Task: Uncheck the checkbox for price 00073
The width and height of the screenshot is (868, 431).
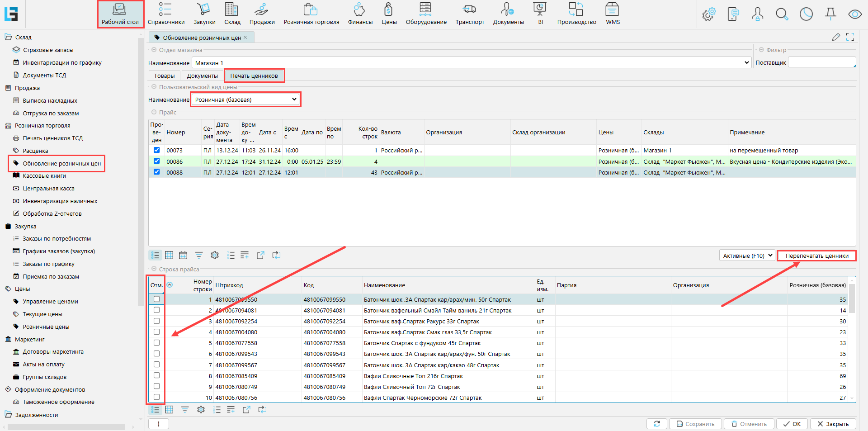Action: tap(157, 150)
